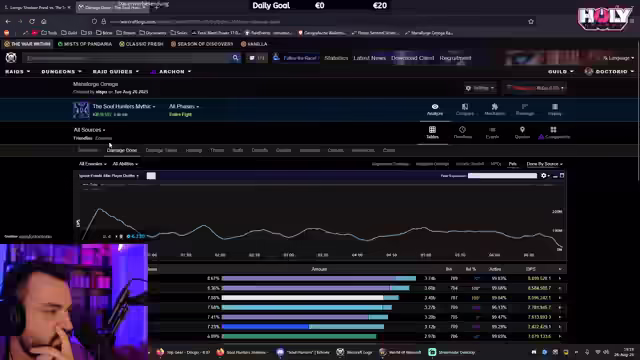Toggle the NPCs option
The height and width of the screenshot is (360, 640).
(496, 164)
